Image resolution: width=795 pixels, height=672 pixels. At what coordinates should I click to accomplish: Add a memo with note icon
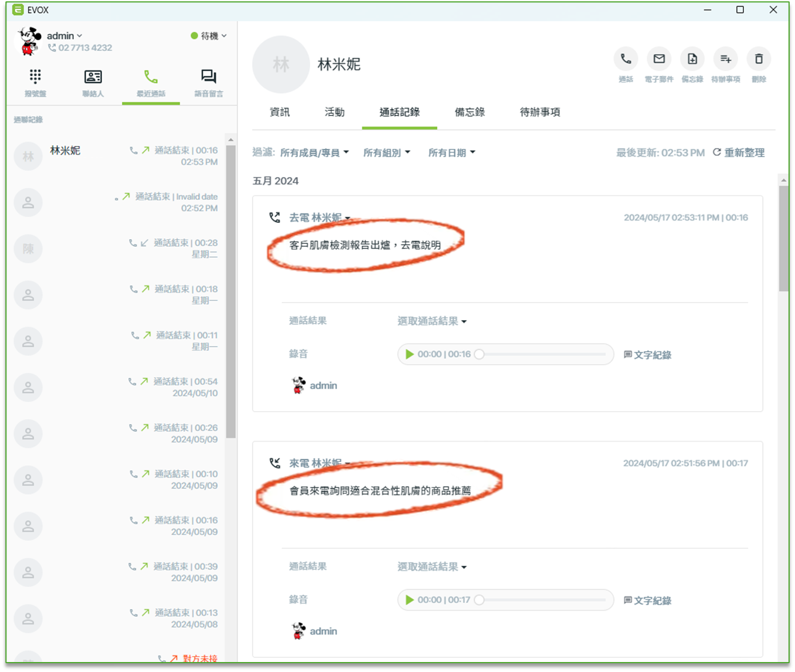click(692, 59)
